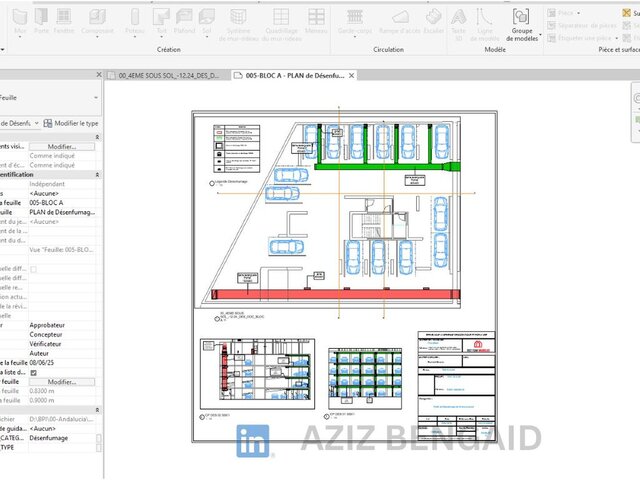The image size is (640, 480).
Task: Click the red duct in the plan
Action: pos(330,294)
